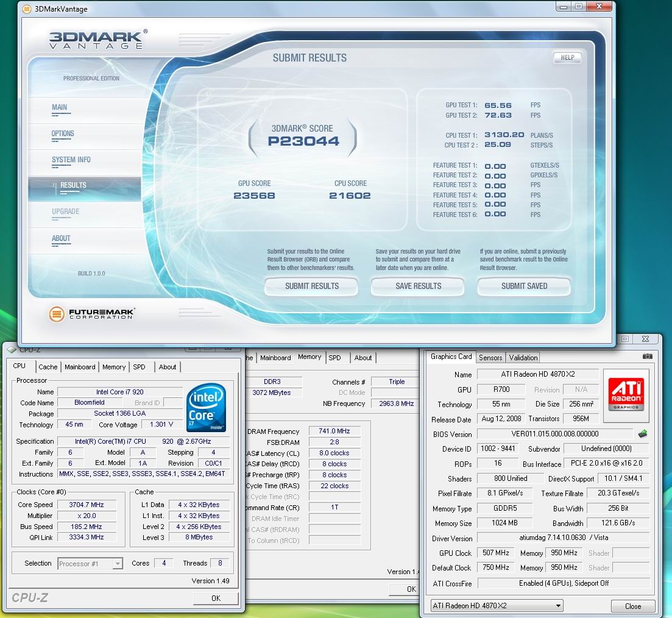Click the P23044 3DMark score

(x=303, y=141)
